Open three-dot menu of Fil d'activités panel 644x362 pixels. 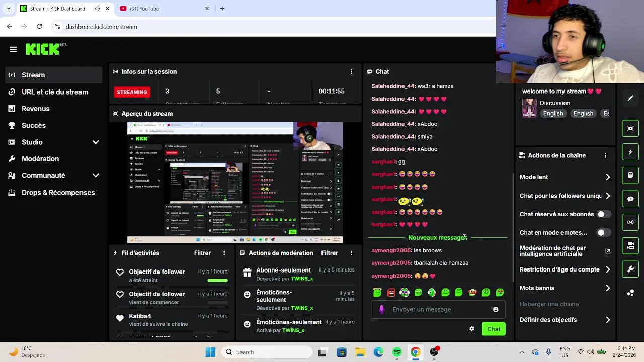(x=224, y=253)
